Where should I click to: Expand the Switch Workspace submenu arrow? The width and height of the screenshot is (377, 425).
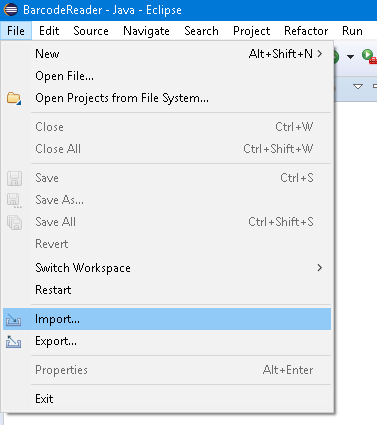[320, 268]
